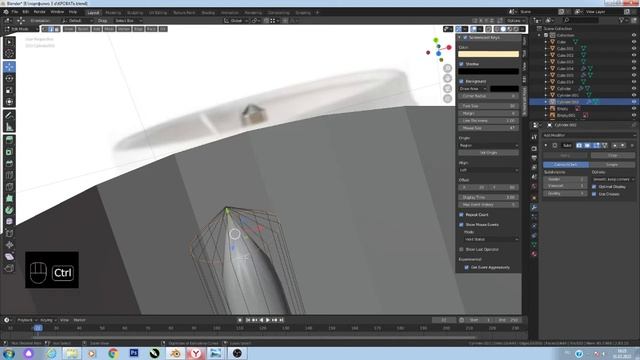Open the Hold Status mode dropdown

tap(491, 239)
